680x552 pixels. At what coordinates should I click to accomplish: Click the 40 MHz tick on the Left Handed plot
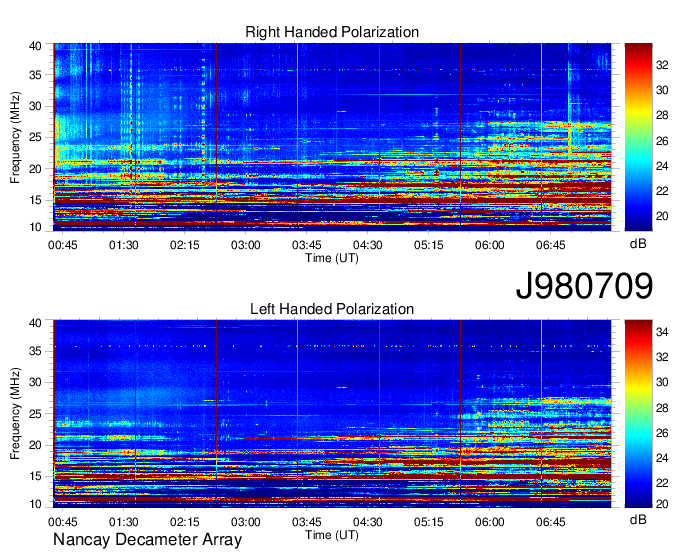(x=35, y=323)
